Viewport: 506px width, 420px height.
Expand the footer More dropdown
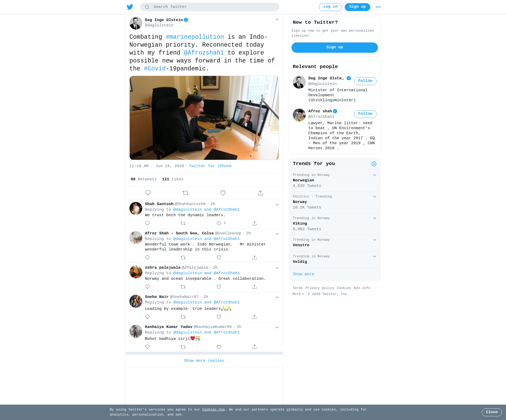click(298, 294)
